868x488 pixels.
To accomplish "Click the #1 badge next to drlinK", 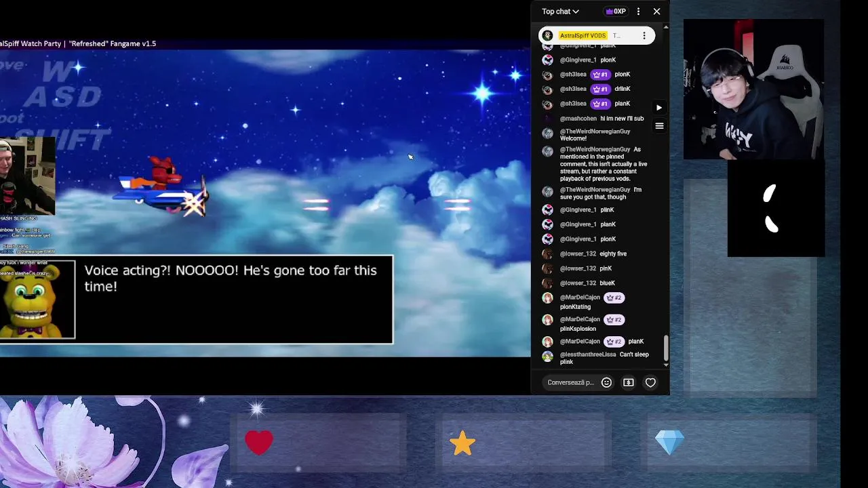I will coord(600,89).
